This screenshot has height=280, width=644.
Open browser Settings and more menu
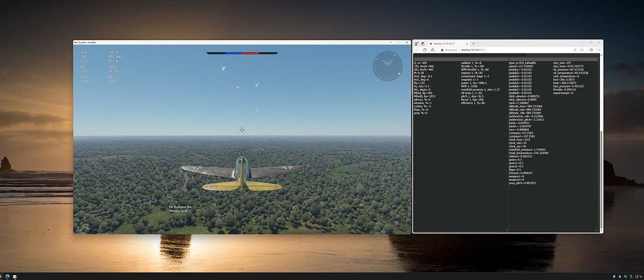[x=599, y=50]
